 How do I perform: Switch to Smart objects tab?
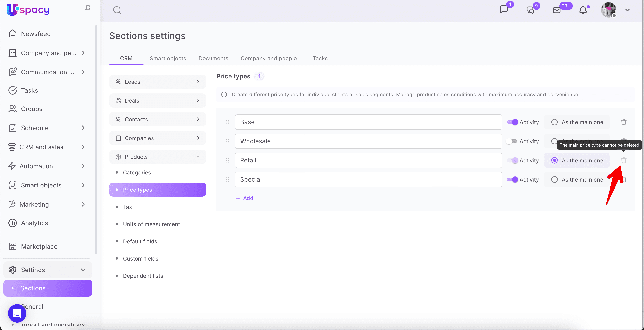pyautogui.click(x=168, y=58)
